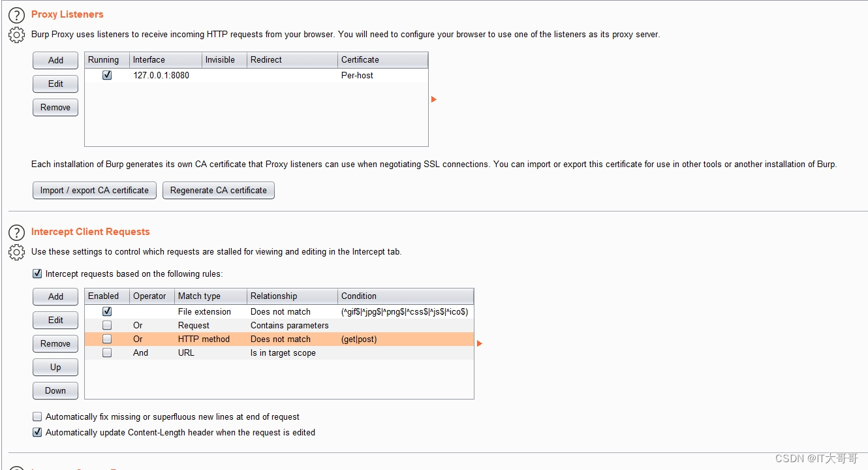Enable the Contains parameters rule checkbox
Image resolution: width=868 pixels, height=470 pixels.
click(107, 325)
